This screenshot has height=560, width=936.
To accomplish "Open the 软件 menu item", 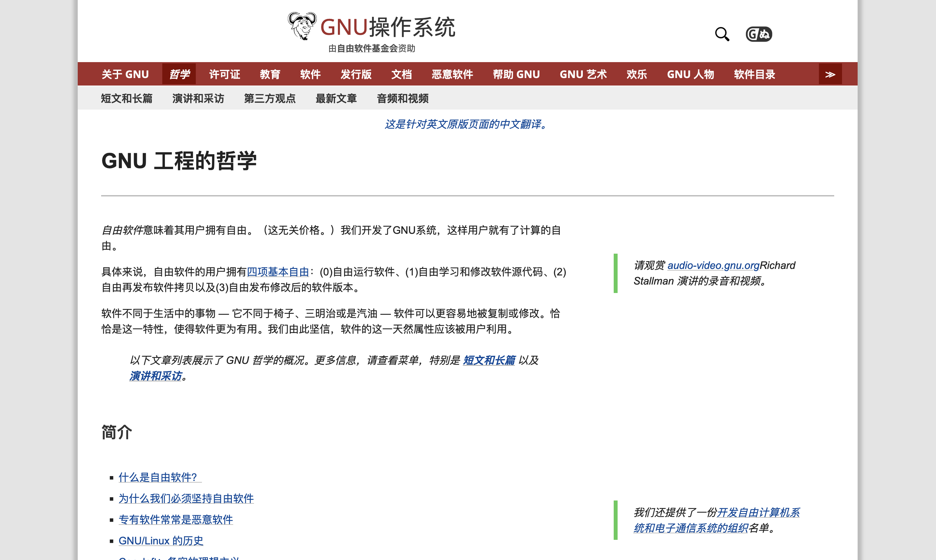I will [x=311, y=74].
